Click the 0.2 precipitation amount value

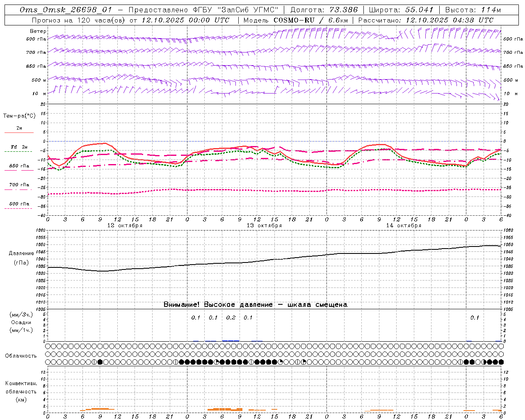231,318
